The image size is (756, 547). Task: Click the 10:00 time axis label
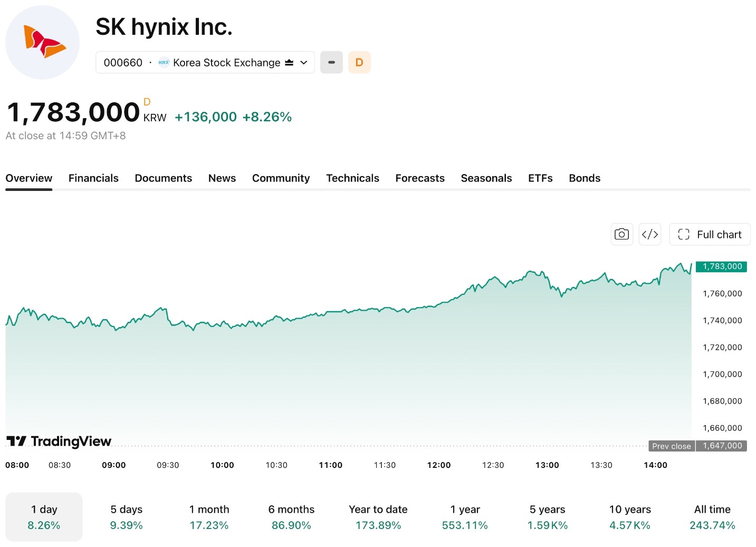click(222, 465)
